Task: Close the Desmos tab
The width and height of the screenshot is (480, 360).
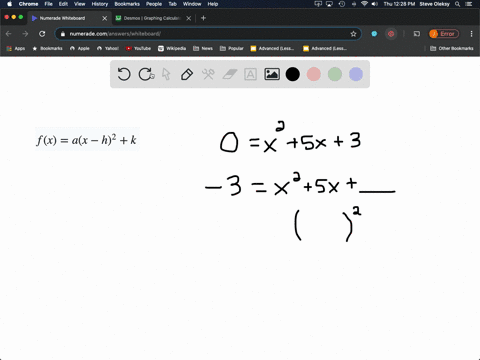Action: [x=189, y=18]
